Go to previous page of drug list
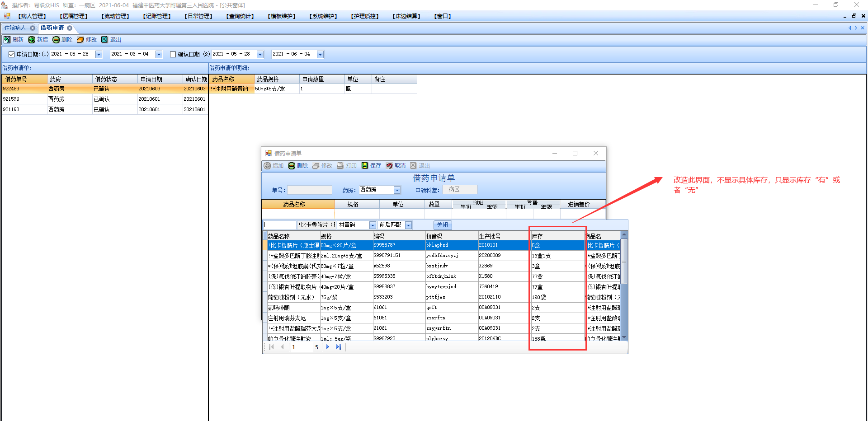Image resolution: width=868 pixels, height=421 pixels. pos(283,347)
